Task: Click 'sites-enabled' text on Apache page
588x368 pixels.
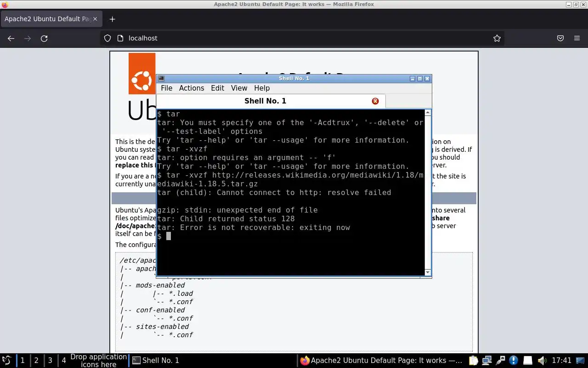Action: (162, 327)
